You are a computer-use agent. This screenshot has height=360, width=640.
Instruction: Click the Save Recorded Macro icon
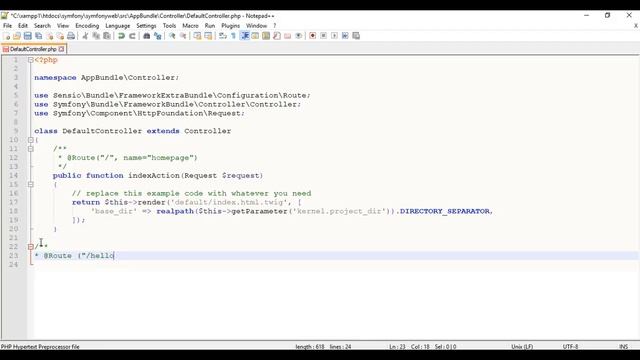pyautogui.click(x=356, y=36)
